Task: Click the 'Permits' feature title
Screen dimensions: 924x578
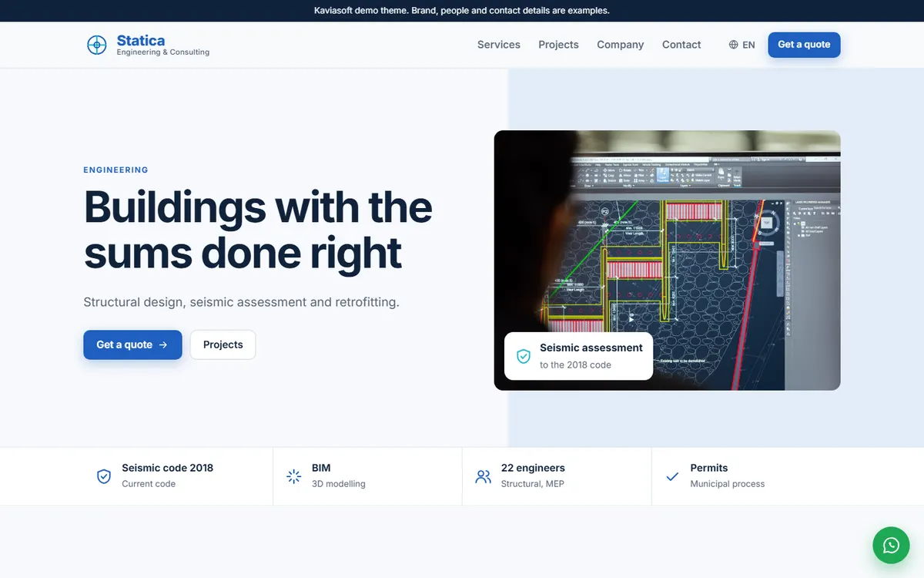Action: pyautogui.click(x=709, y=468)
